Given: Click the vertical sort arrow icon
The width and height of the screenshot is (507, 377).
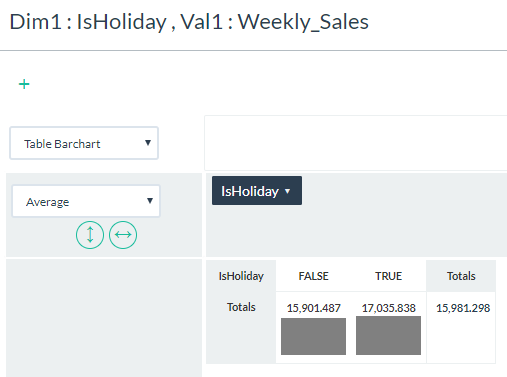Looking at the screenshot, I should [x=90, y=235].
